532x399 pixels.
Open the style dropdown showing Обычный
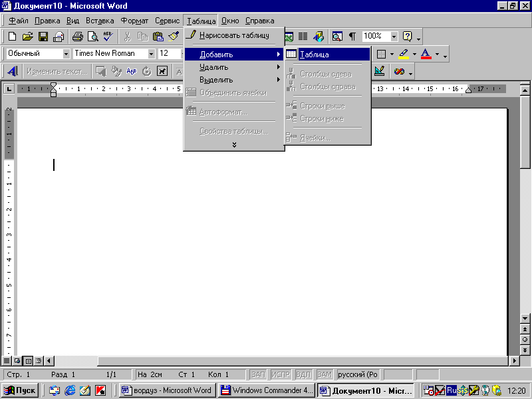coord(66,54)
